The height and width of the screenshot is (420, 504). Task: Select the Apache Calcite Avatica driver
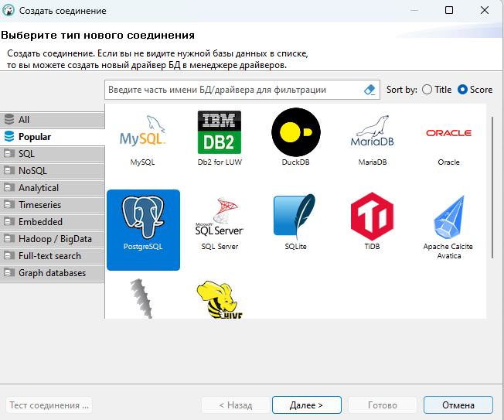click(x=448, y=227)
